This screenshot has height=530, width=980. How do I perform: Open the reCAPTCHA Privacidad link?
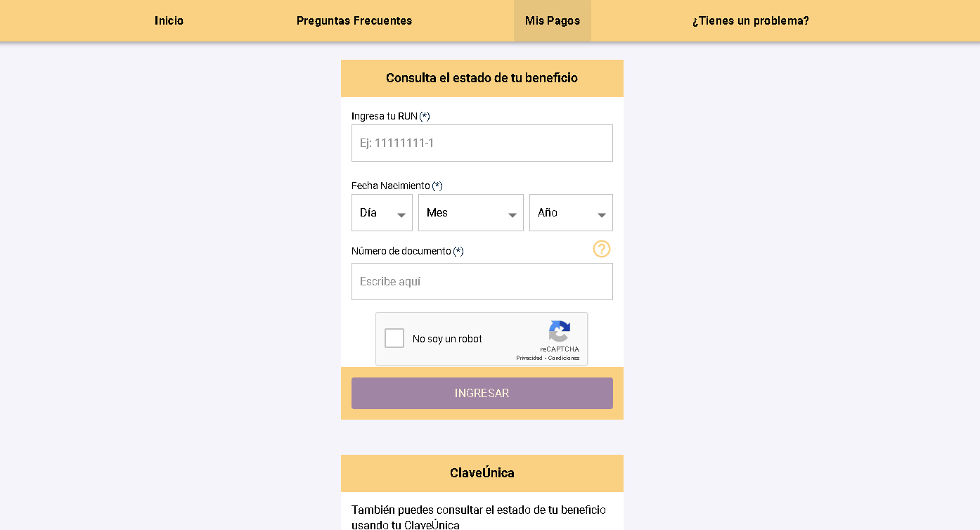(529, 358)
